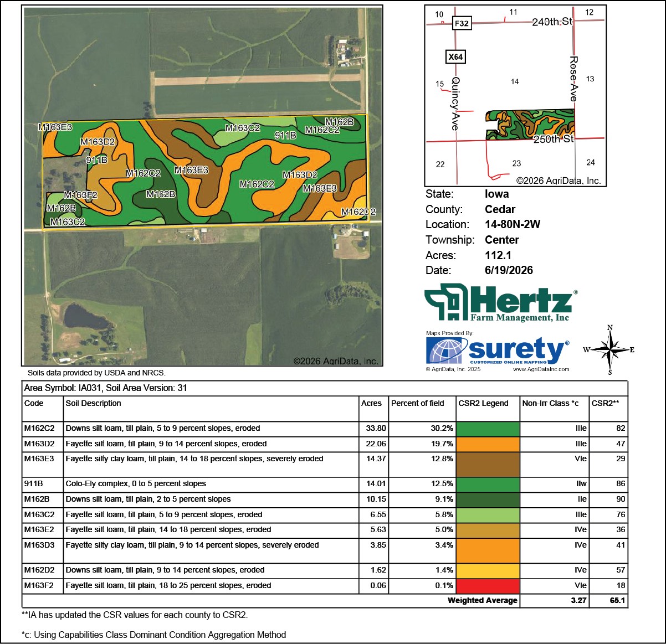Click the Code column header
The width and height of the screenshot is (666, 644).
click(34, 403)
